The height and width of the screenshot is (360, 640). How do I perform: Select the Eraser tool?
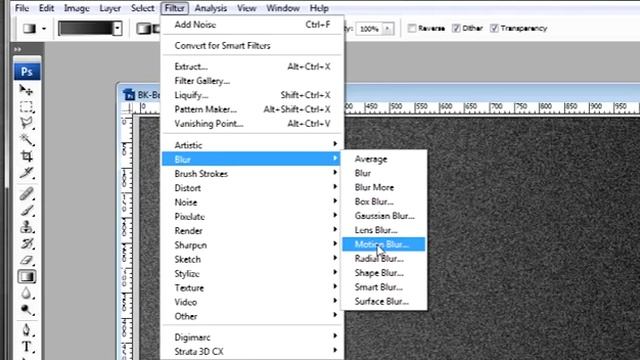coord(27,260)
